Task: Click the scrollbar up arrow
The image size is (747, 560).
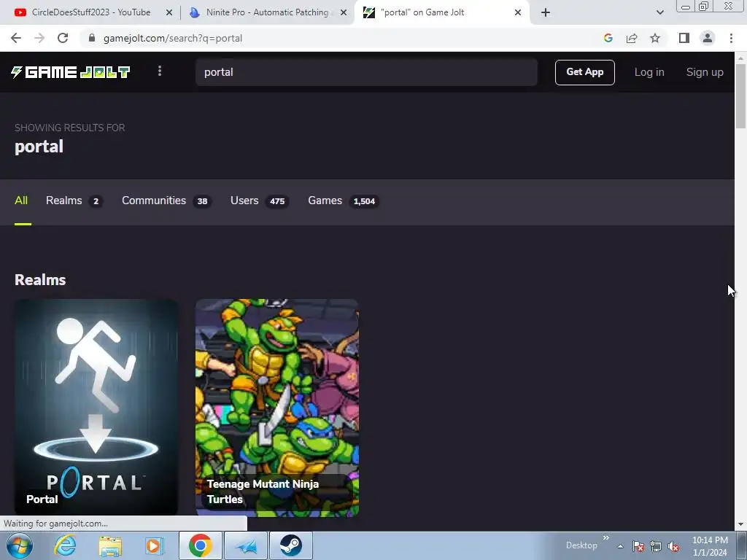Action: (740, 58)
